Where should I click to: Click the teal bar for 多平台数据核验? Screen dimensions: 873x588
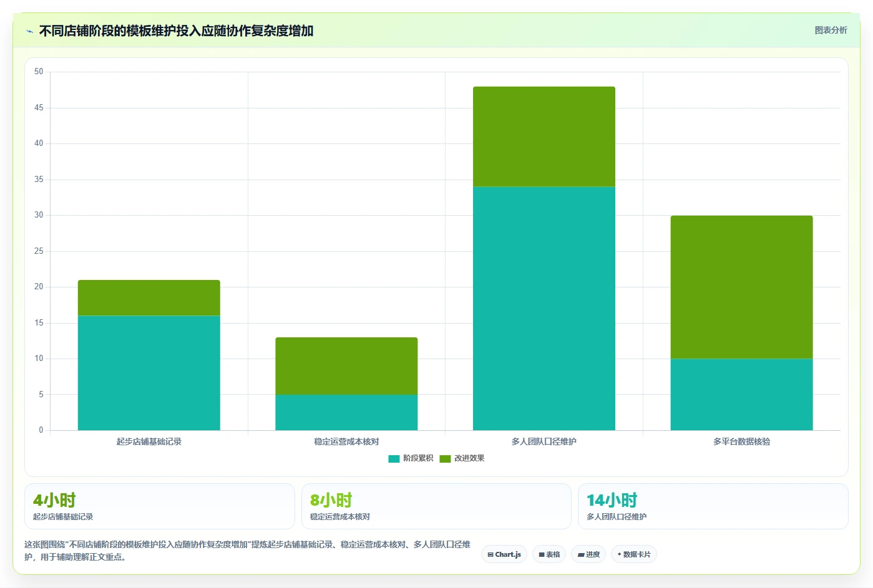[741, 395]
